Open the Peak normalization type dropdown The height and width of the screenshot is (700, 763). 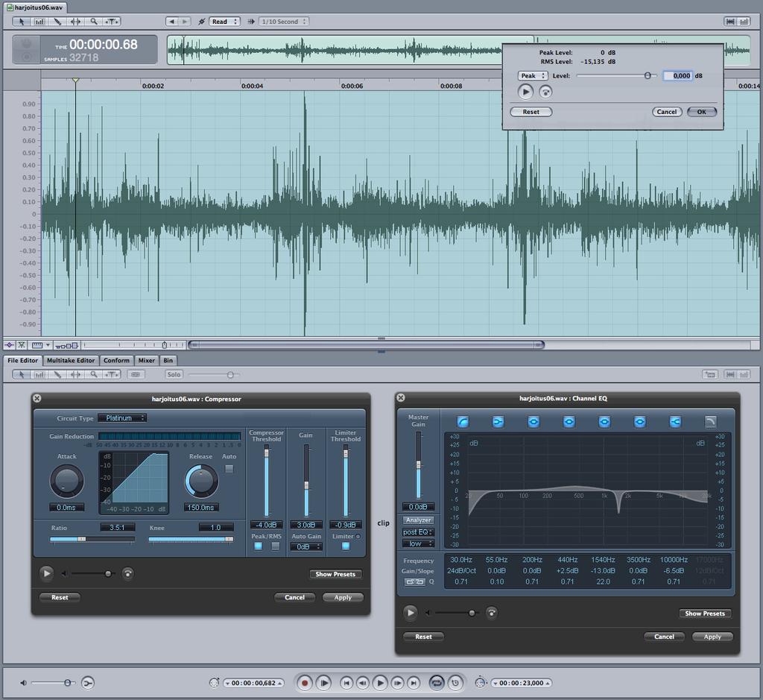[532, 75]
